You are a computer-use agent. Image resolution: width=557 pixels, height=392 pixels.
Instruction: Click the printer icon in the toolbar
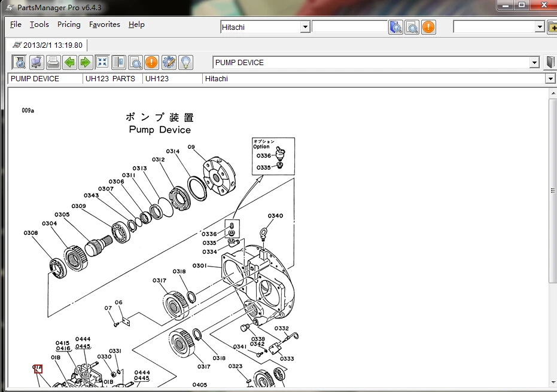coord(53,62)
